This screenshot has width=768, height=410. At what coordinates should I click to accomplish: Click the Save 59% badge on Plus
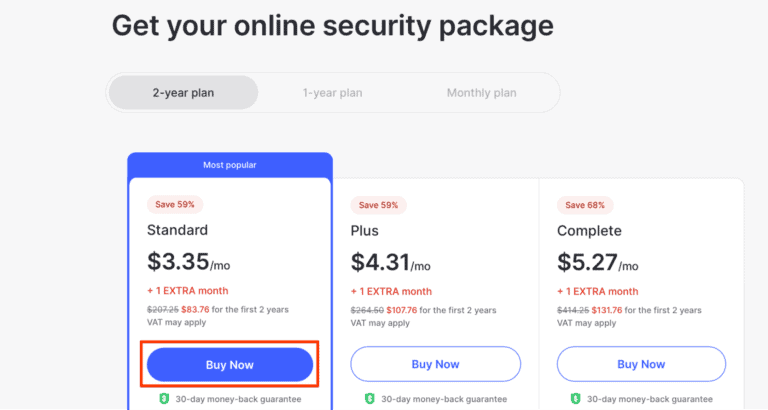pyautogui.click(x=378, y=205)
